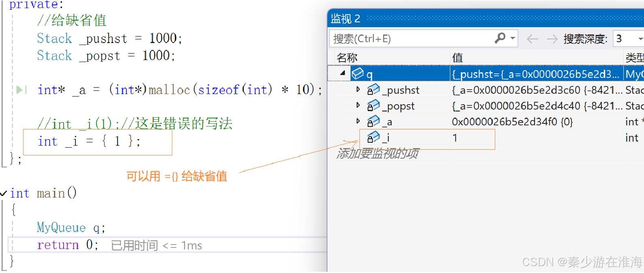Click the 添加要监视的项 placeholder row
This screenshot has height=273, width=644.
coord(377,153)
